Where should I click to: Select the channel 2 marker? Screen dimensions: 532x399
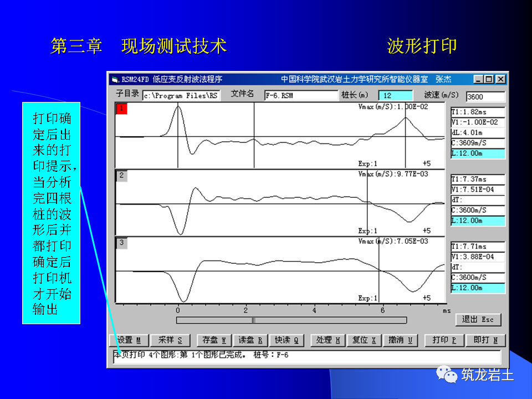point(121,176)
